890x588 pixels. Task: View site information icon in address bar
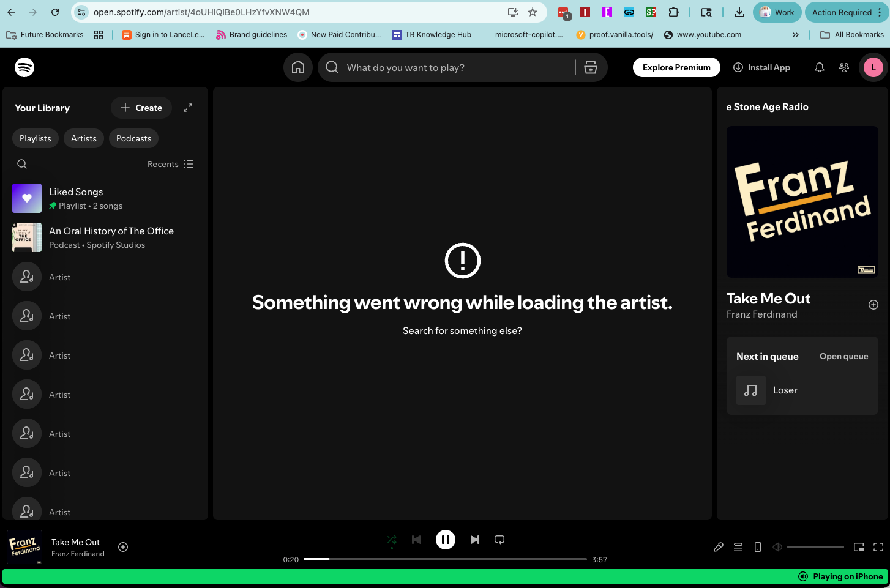[81, 12]
